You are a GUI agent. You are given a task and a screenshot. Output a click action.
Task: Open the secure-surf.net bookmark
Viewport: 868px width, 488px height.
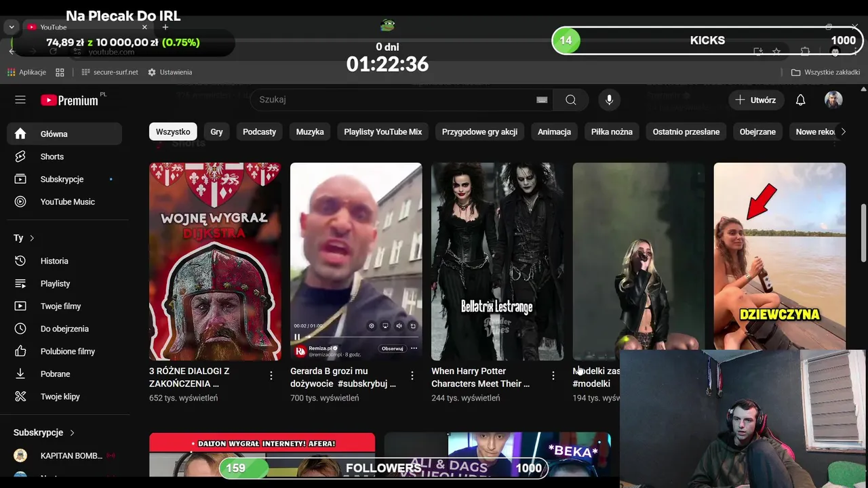pyautogui.click(x=109, y=72)
